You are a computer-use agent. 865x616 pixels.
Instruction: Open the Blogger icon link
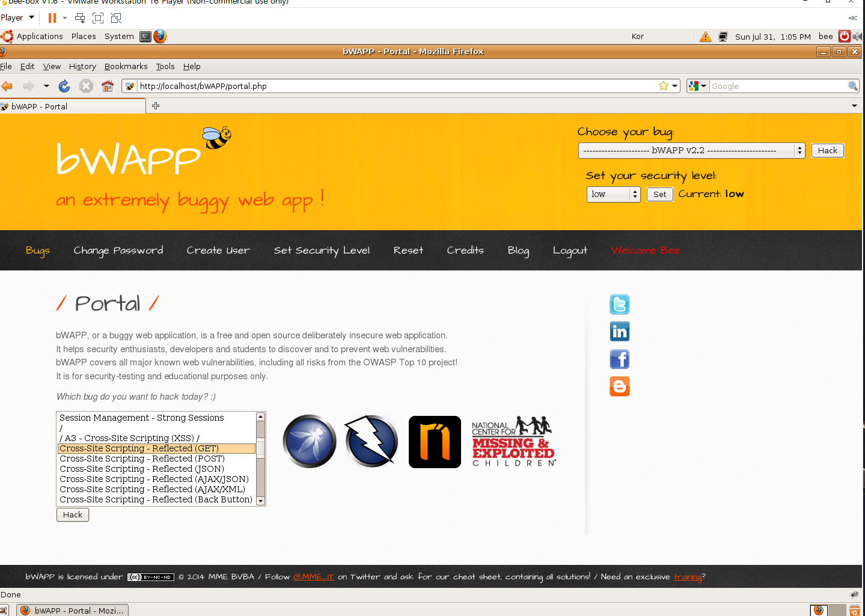pyautogui.click(x=620, y=386)
